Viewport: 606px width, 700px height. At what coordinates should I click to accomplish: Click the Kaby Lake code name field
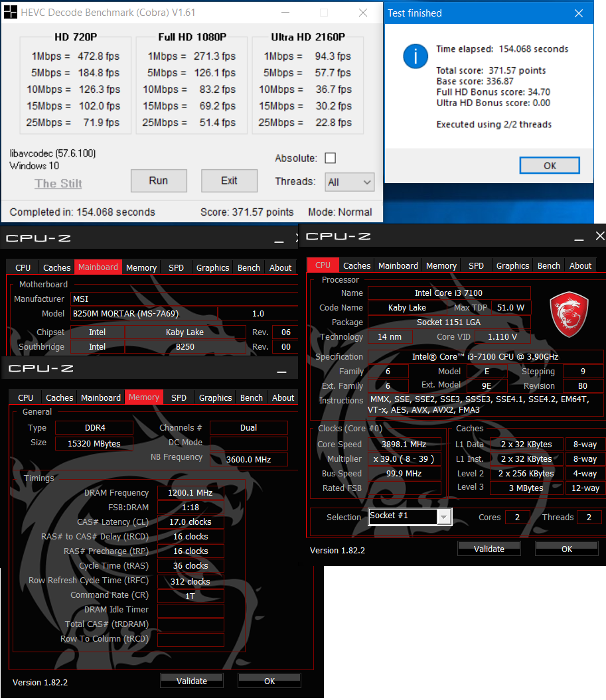tap(408, 308)
